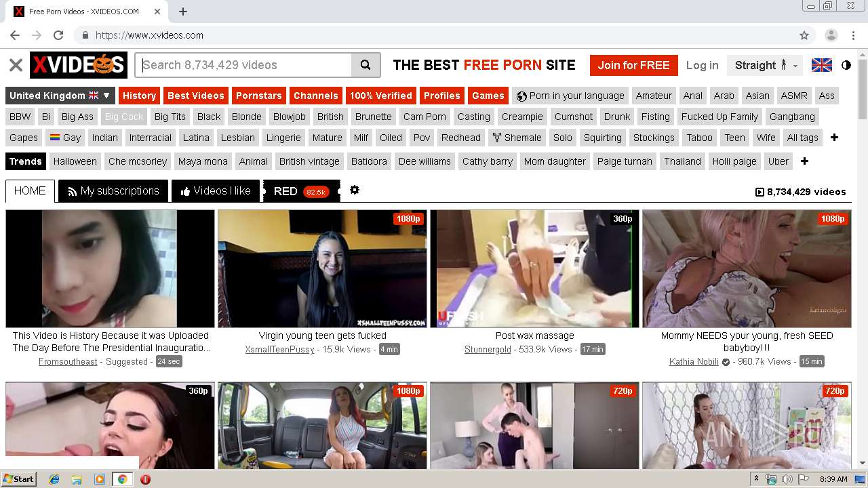Select the Halloween trend
Screen dimensions: 868x488
(x=75, y=161)
